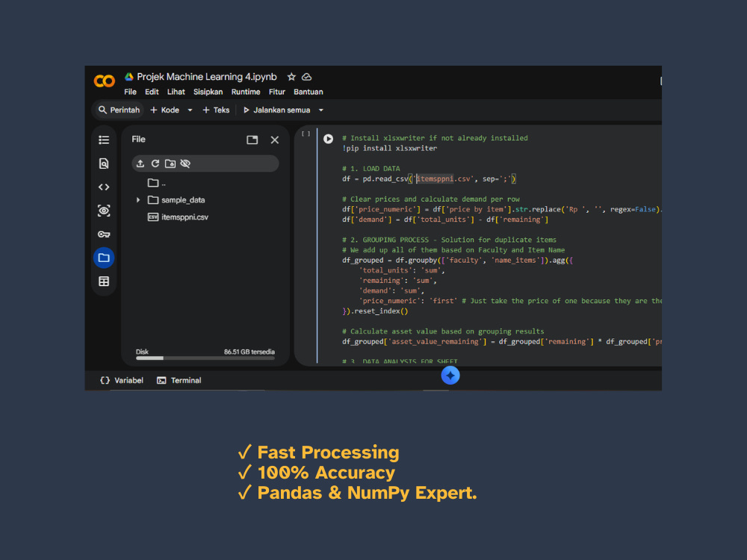The width and height of the screenshot is (747, 560).
Task: Run the code cell play button
Action: click(328, 139)
